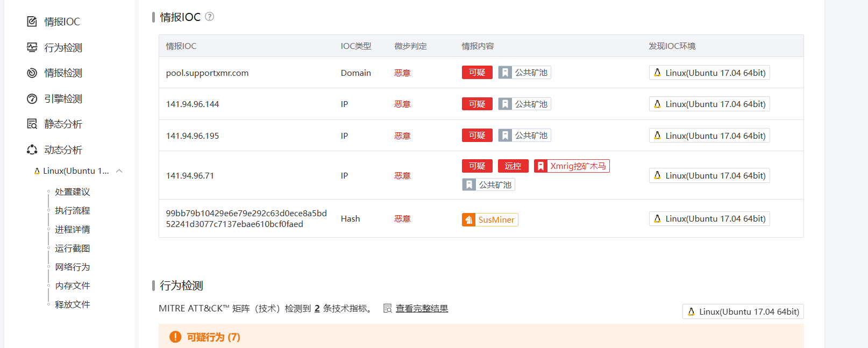
Task: Click the Domain type cell
Action: coord(355,73)
